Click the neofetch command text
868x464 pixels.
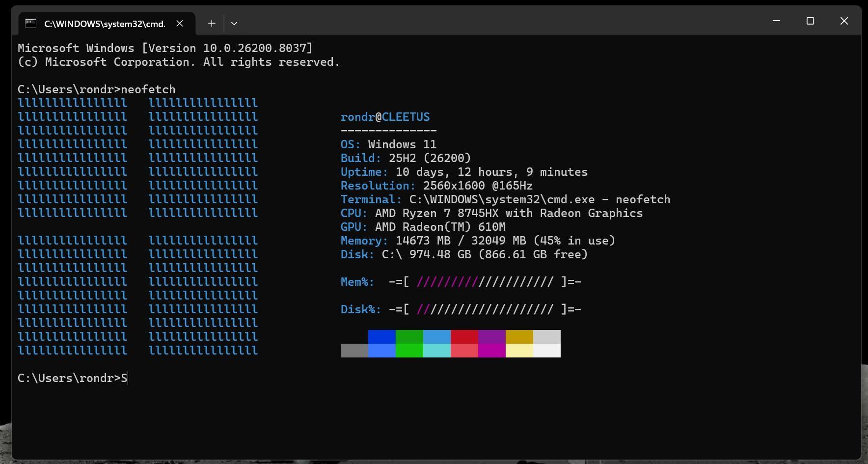tap(148, 89)
